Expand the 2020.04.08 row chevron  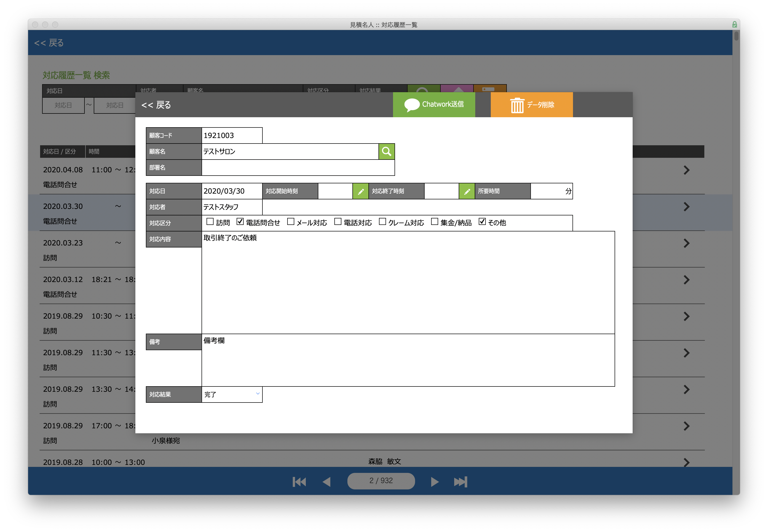pyautogui.click(x=686, y=170)
